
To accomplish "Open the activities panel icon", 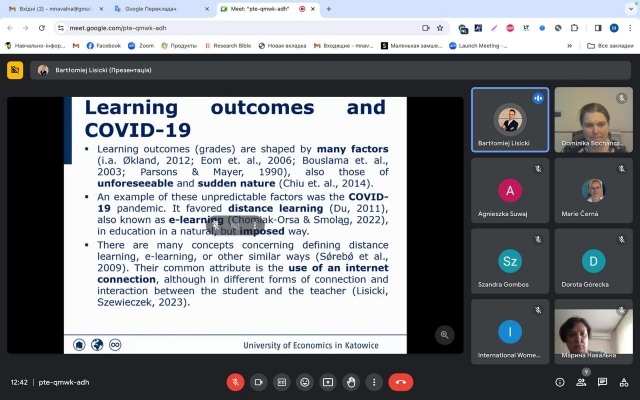I will (x=624, y=382).
